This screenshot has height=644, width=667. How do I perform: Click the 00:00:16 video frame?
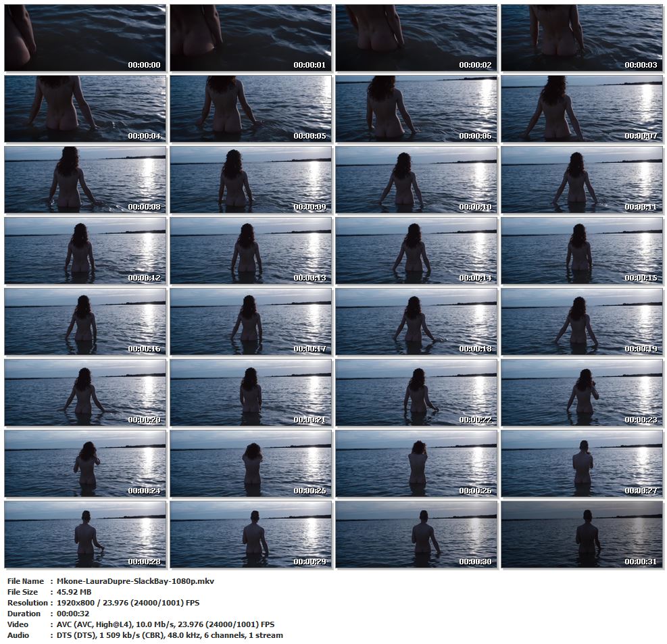[86, 322]
